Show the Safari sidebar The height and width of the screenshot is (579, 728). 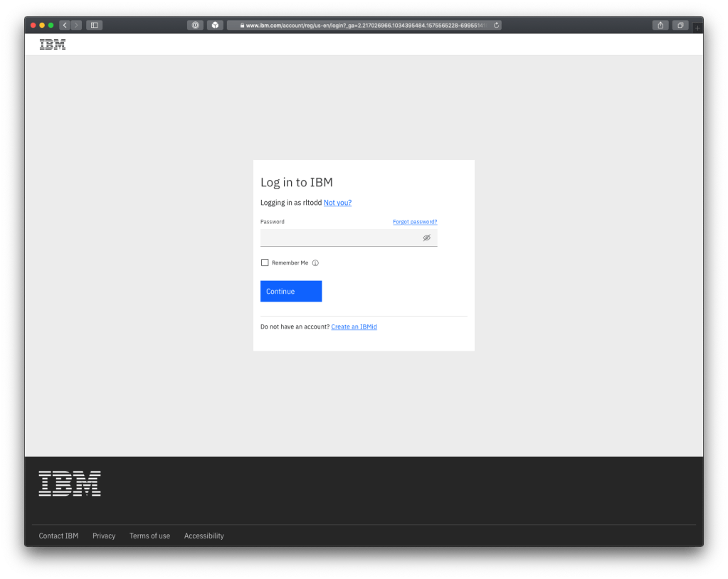[94, 26]
